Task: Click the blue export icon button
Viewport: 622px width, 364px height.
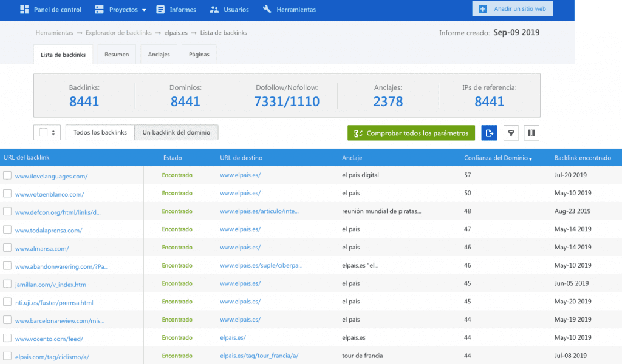Action: tap(489, 133)
